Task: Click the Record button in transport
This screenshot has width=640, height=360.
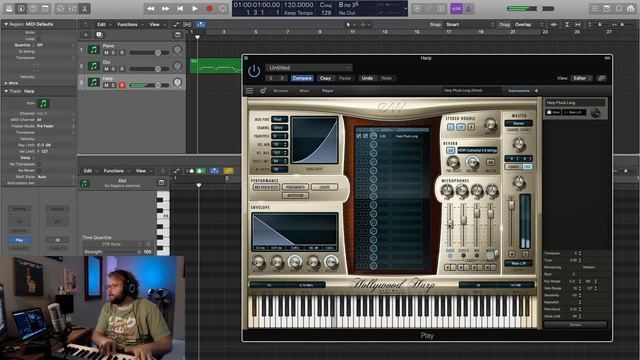Action: coord(209,9)
